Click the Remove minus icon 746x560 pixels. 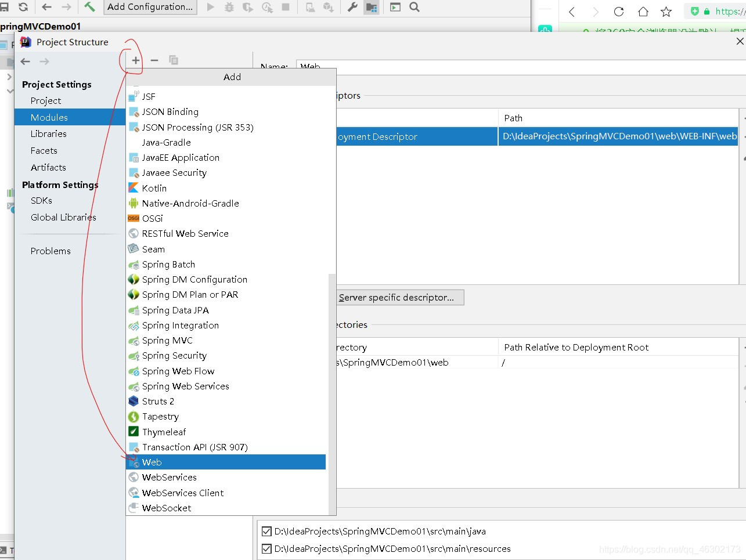pos(154,60)
